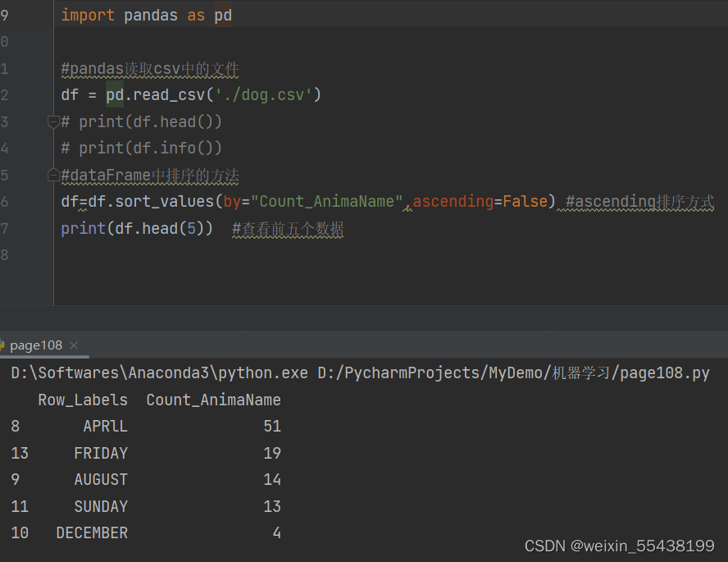Click the Count_AnimaName header in the output
728x562 pixels.
(x=213, y=400)
